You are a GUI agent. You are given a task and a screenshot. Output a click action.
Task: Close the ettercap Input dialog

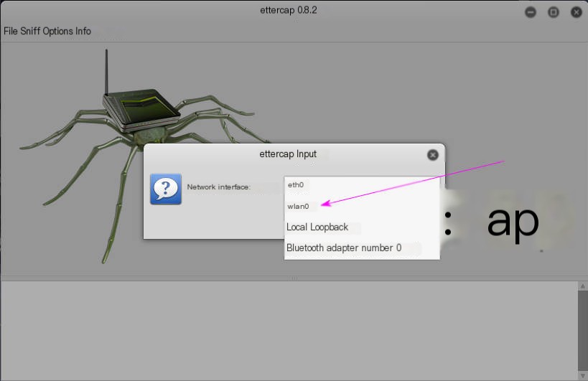click(432, 155)
